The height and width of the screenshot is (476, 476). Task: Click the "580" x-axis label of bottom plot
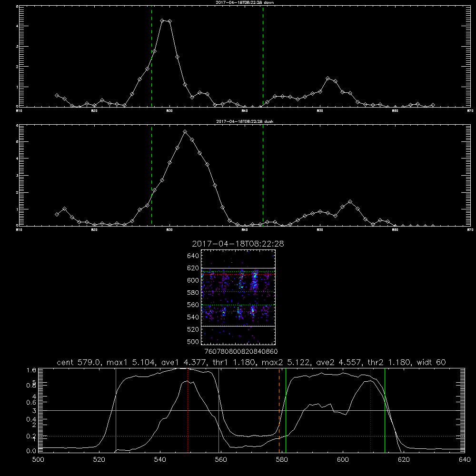pos(282,460)
